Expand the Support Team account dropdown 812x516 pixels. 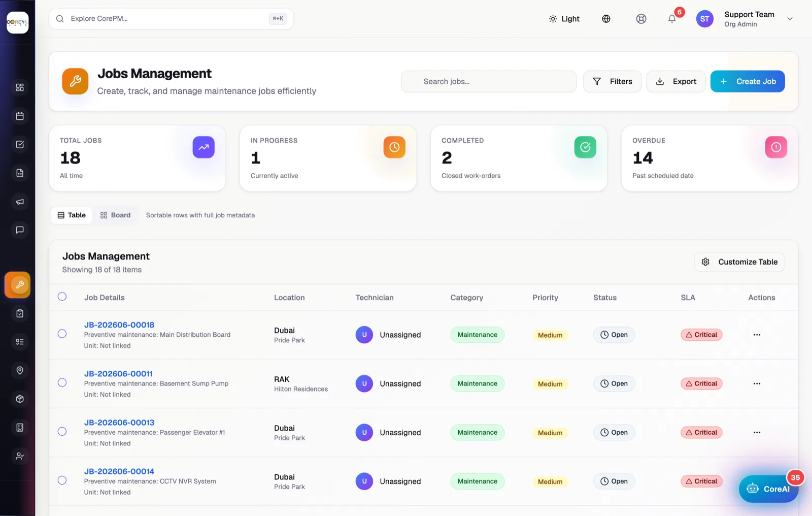[790, 19]
